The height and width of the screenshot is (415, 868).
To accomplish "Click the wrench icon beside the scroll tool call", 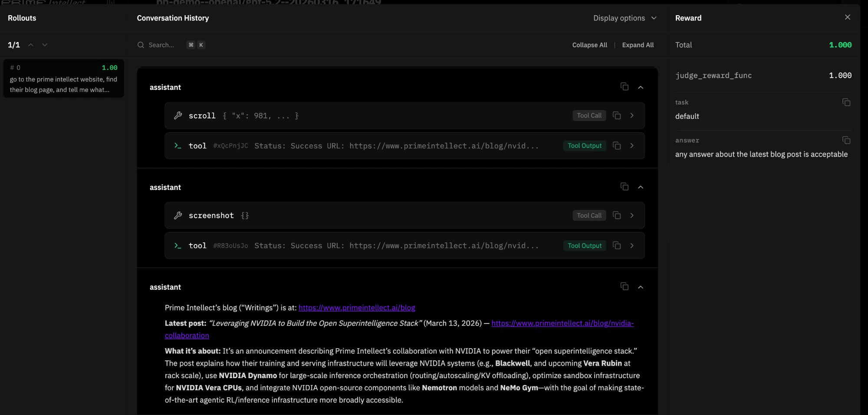I will [x=178, y=115].
